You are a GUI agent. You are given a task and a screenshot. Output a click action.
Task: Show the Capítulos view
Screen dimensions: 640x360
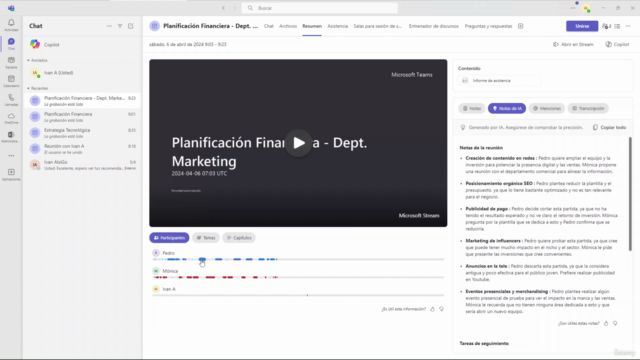[x=239, y=238]
